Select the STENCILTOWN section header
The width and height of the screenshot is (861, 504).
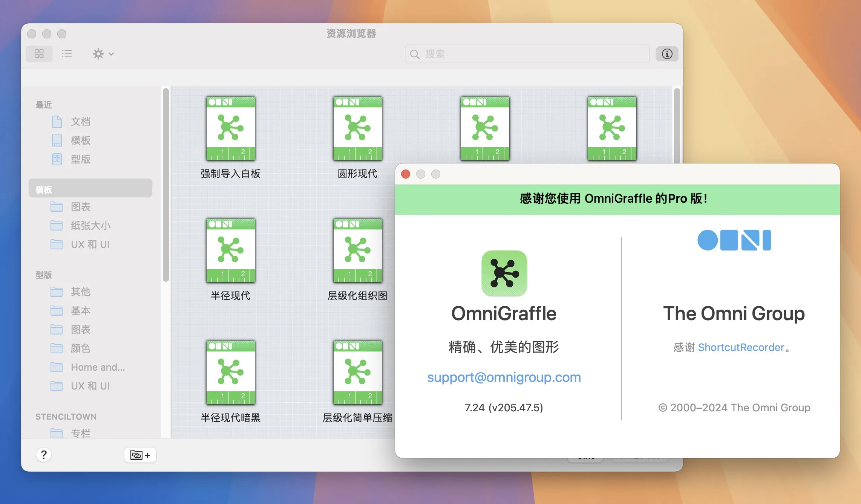point(66,417)
